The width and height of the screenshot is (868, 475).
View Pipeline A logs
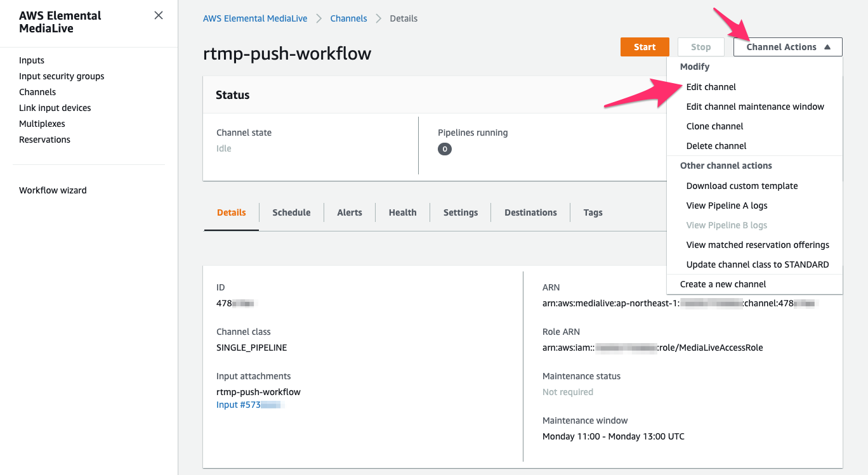click(727, 205)
